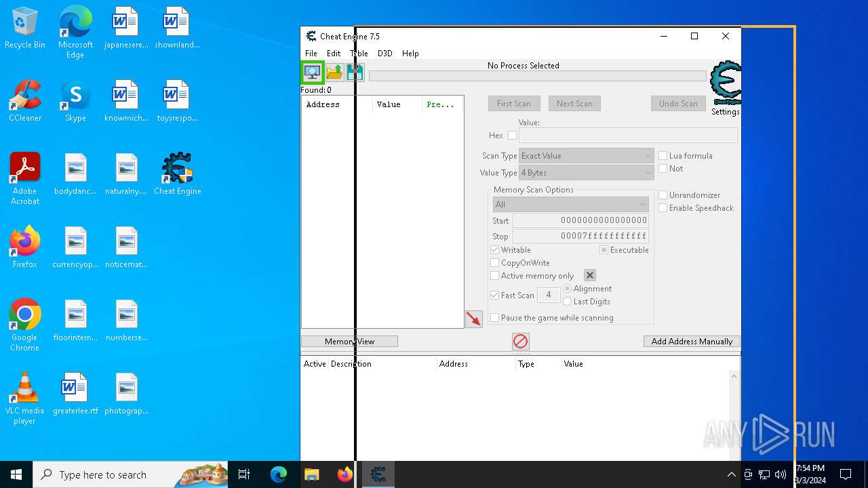Click Undo Scan button
This screenshot has width=868, height=488.
pos(678,104)
